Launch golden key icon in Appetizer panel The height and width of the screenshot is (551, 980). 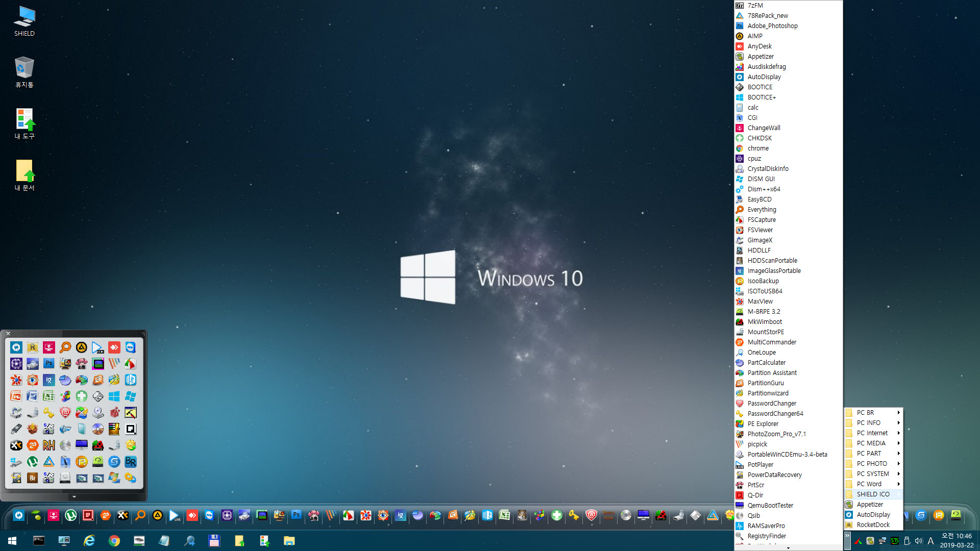coord(49,413)
